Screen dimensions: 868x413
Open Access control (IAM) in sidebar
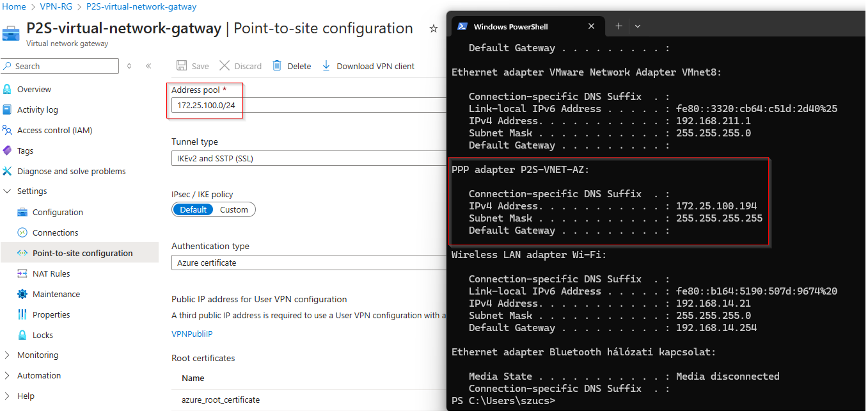[54, 130]
